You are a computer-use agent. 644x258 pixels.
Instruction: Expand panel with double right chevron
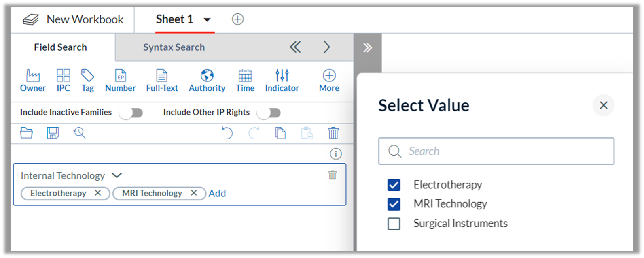[x=367, y=48]
